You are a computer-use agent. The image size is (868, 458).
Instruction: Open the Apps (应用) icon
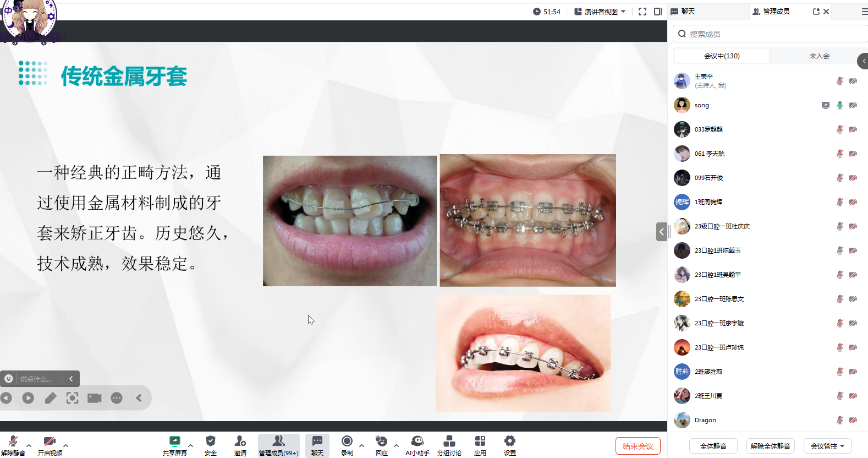point(480,441)
